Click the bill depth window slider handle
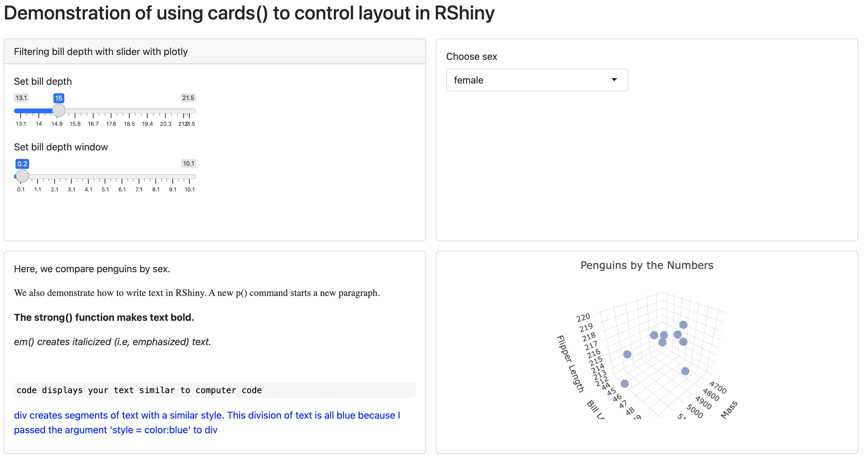The height and width of the screenshot is (463, 868). [22, 176]
